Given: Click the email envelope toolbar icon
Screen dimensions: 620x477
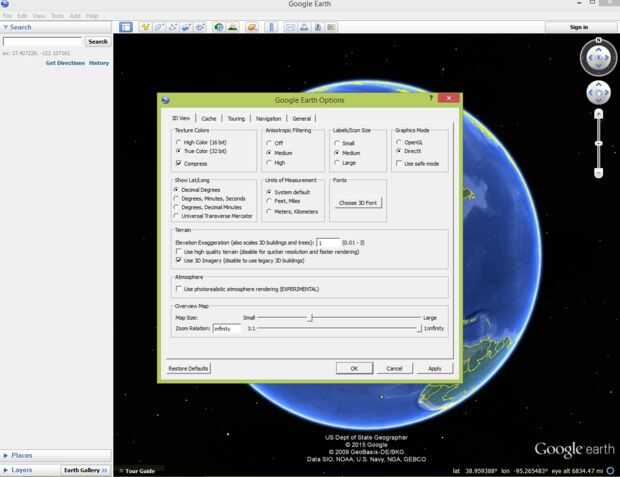Looking at the screenshot, I should tap(290, 27).
